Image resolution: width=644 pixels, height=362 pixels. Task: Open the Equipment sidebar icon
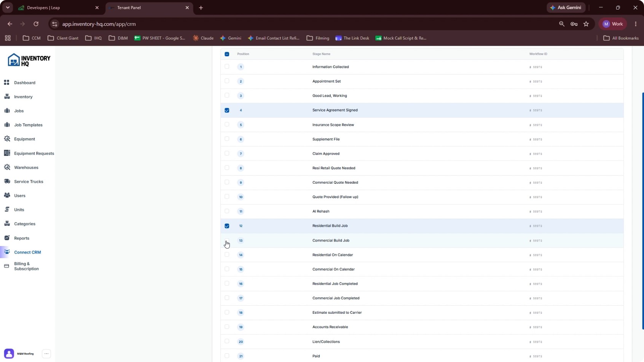[x=7, y=139]
